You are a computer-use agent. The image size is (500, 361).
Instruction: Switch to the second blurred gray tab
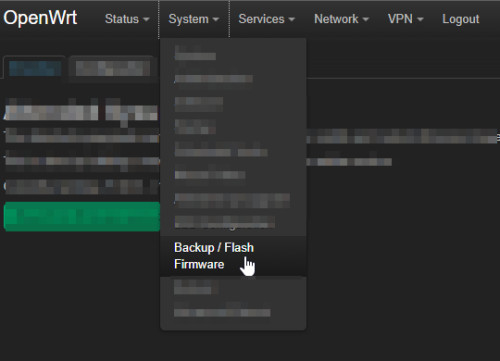pyautogui.click(x=113, y=68)
